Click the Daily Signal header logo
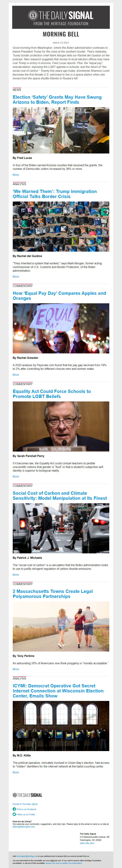The height and width of the screenshot is (868, 122). click(x=61, y=17)
